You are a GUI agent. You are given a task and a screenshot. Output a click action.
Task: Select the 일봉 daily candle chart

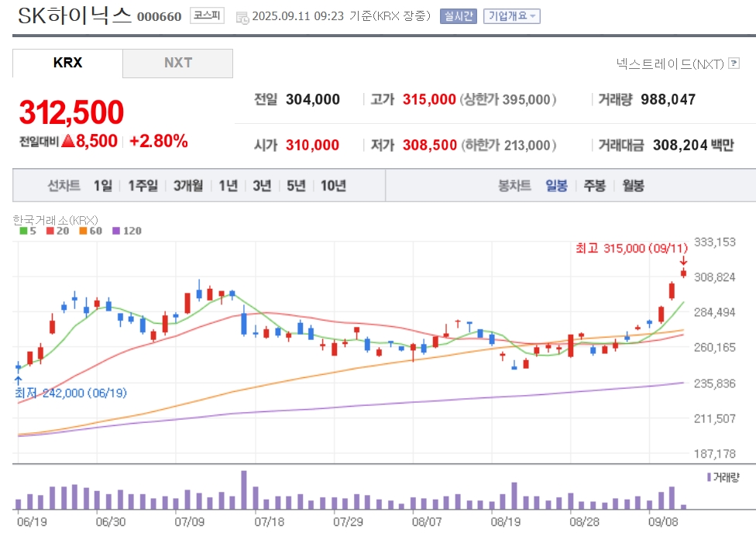pyautogui.click(x=556, y=186)
